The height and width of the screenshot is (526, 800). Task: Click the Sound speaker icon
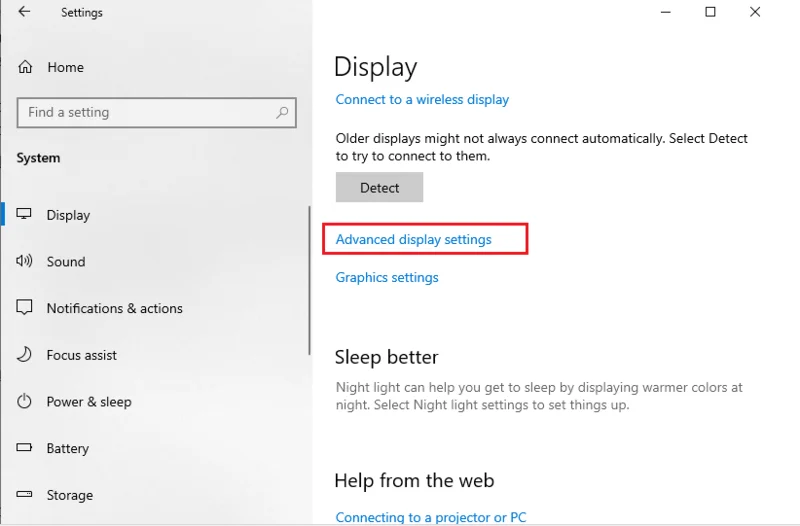click(24, 261)
